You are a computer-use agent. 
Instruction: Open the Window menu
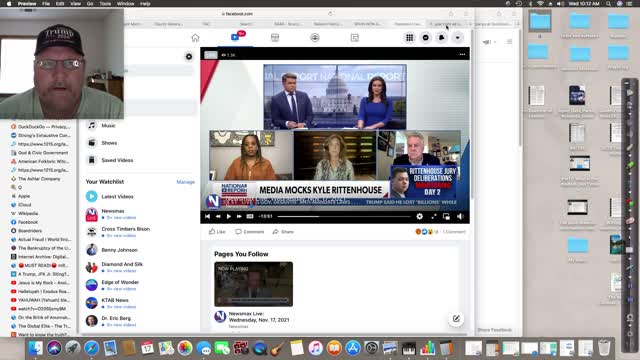point(125,4)
